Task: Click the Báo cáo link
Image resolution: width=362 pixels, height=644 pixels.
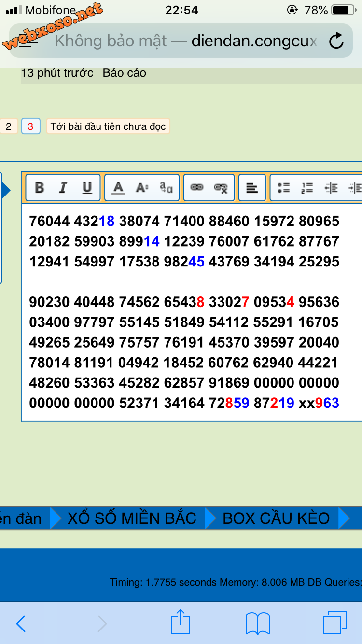Action: click(x=125, y=73)
